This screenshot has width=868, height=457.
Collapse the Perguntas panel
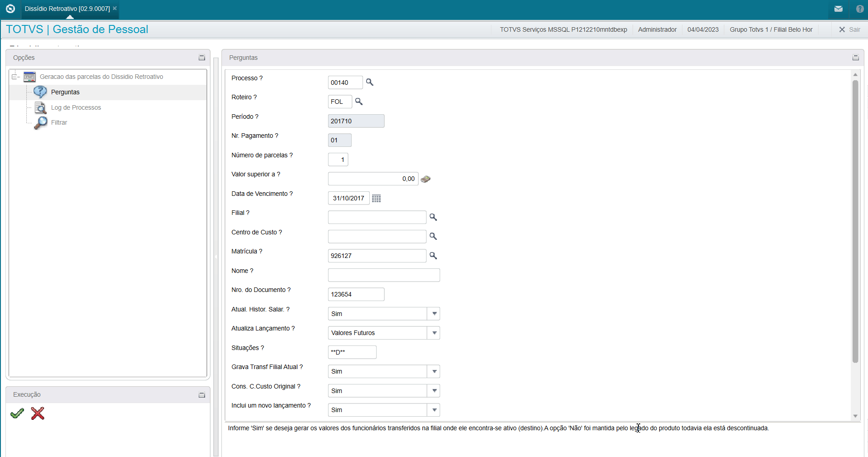point(856,58)
